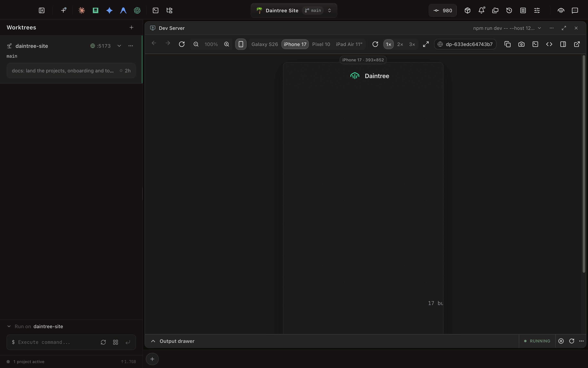Restart the running dev server
Screen dimensions: 588x368
tap(571, 341)
